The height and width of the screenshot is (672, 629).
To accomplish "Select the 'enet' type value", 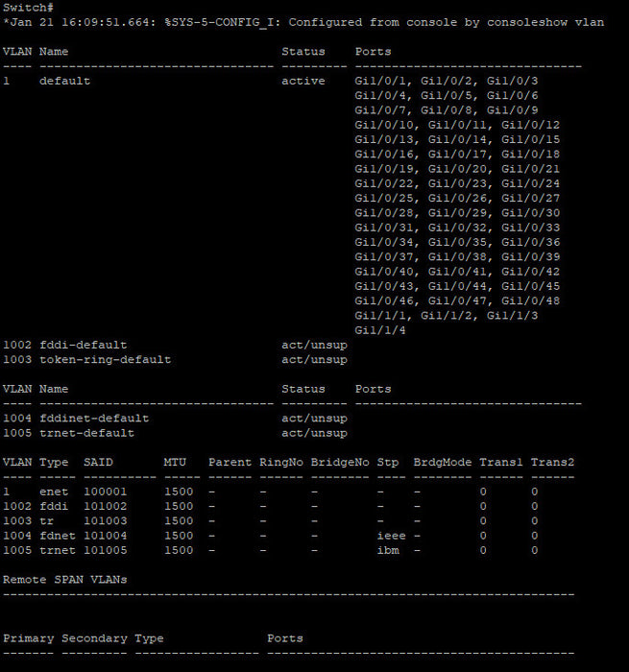I will tap(54, 492).
